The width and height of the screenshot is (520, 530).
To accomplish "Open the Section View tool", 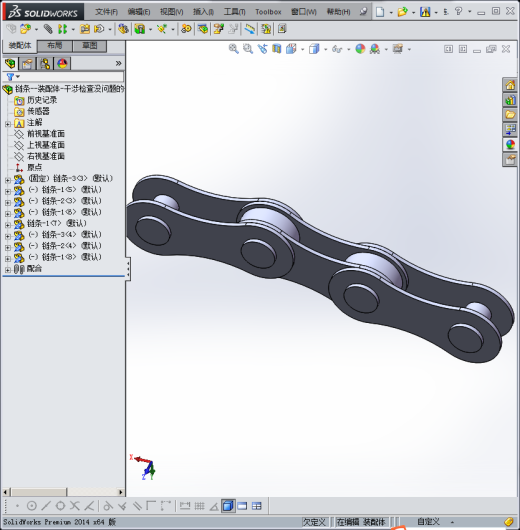I will tap(277, 49).
